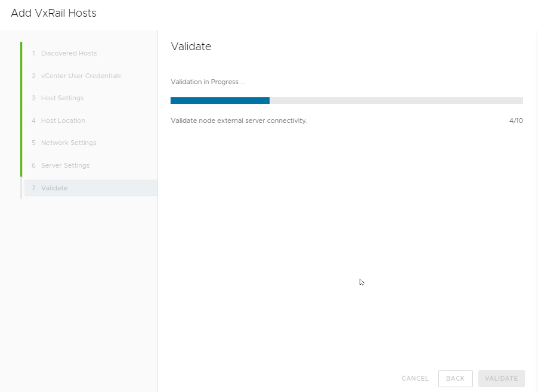Click the CANCEL button

click(415, 378)
